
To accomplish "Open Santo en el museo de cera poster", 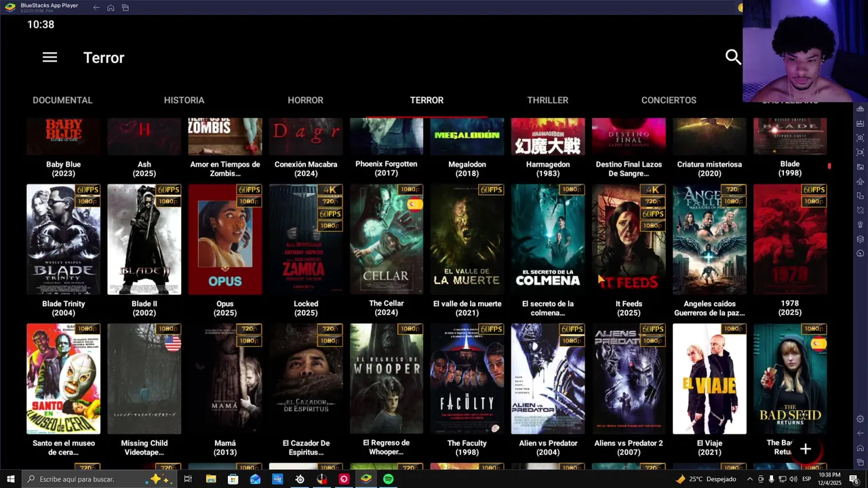I will [63, 379].
